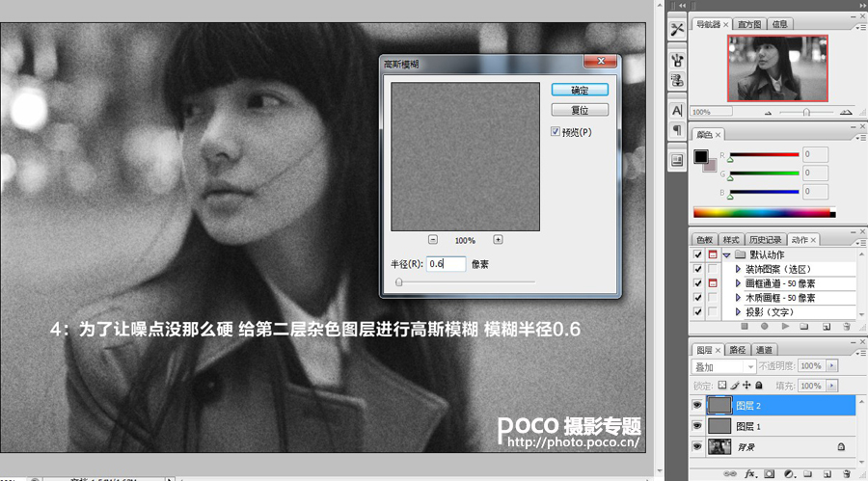Switch to the 通道 (Channels) tab

tap(764, 350)
